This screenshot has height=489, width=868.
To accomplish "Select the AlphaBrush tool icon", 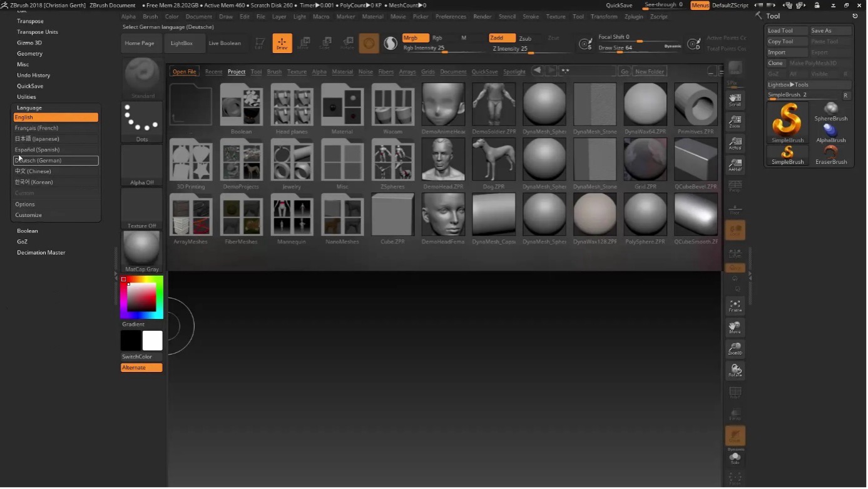I will [x=831, y=133].
